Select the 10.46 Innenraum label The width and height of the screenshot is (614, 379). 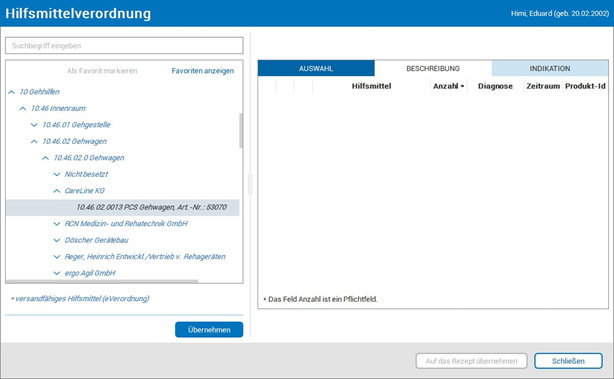pyautogui.click(x=58, y=108)
